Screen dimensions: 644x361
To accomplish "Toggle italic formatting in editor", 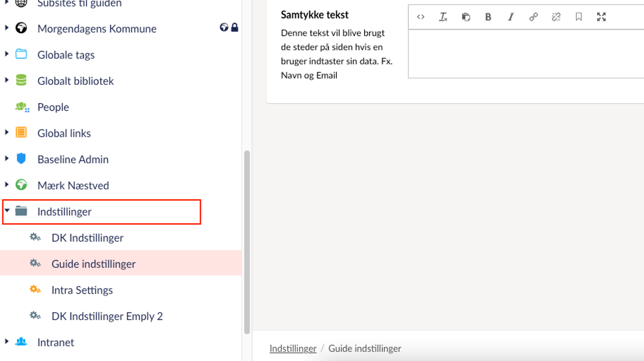I will [x=511, y=17].
